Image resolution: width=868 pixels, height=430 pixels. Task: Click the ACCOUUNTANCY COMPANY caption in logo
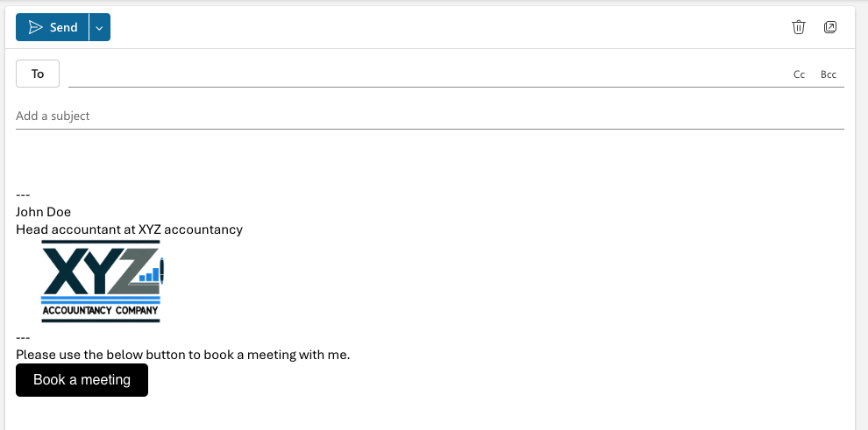[100, 311]
